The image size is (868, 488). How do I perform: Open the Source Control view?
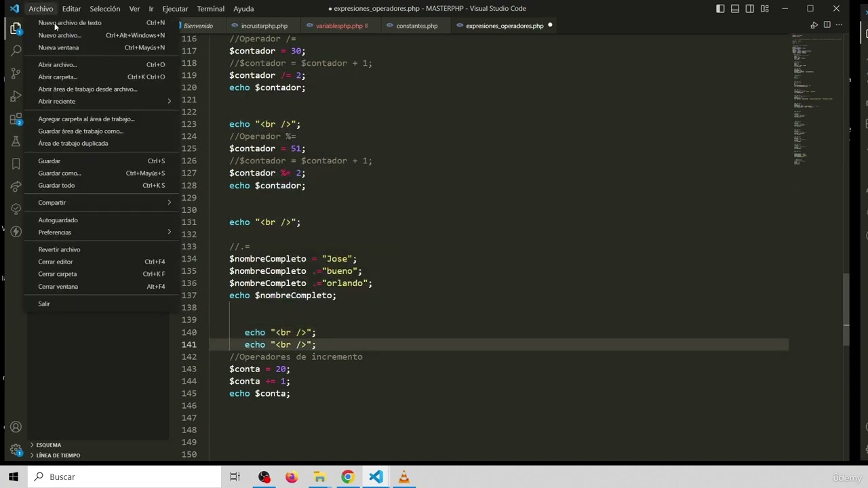pyautogui.click(x=16, y=74)
